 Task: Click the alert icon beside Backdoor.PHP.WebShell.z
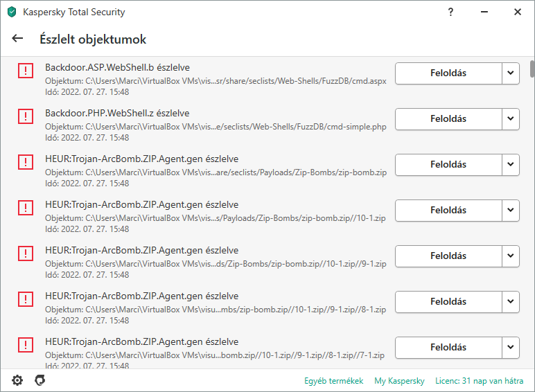pyautogui.click(x=26, y=116)
